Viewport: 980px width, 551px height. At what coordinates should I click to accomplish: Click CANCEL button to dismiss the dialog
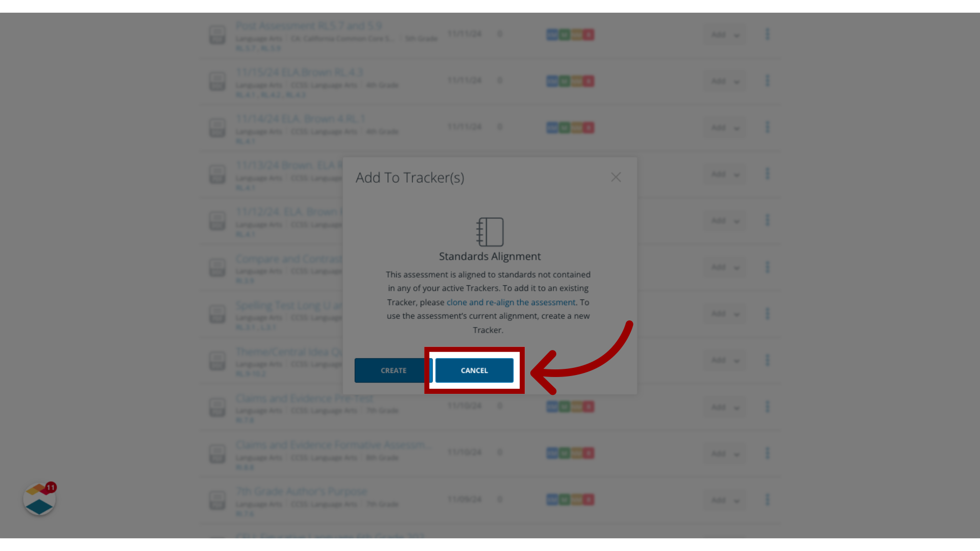pyautogui.click(x=474, y=370)
